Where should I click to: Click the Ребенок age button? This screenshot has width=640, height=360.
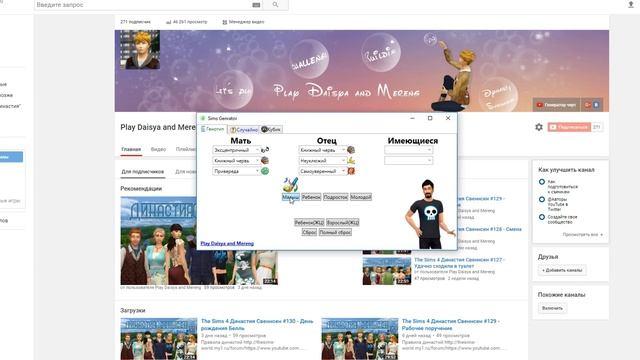[311, 197]
